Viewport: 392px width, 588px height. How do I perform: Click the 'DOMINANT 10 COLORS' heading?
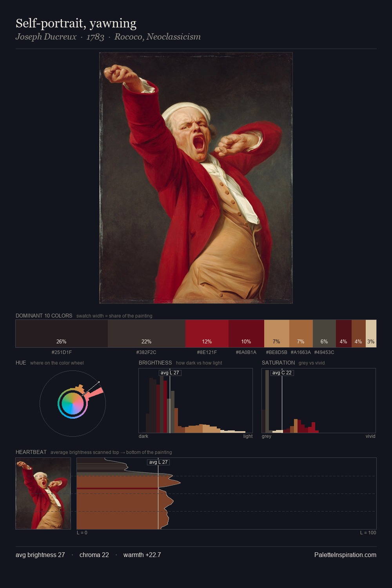pyautogui.click(x=44, y=316)
